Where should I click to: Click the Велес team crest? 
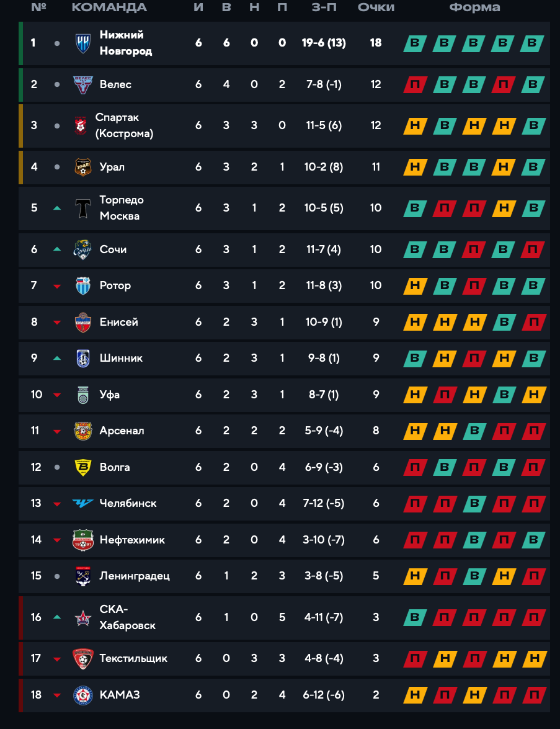tap(82, 84)
